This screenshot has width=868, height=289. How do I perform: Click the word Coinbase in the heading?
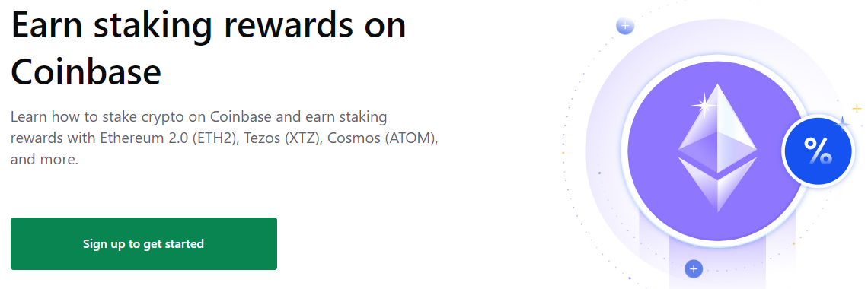pos(86,71)
